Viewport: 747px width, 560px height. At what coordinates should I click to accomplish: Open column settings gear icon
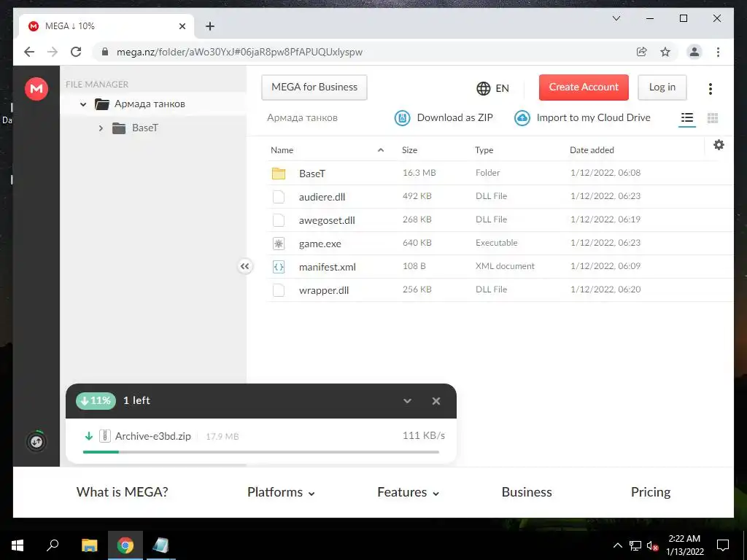click(719, 145)
